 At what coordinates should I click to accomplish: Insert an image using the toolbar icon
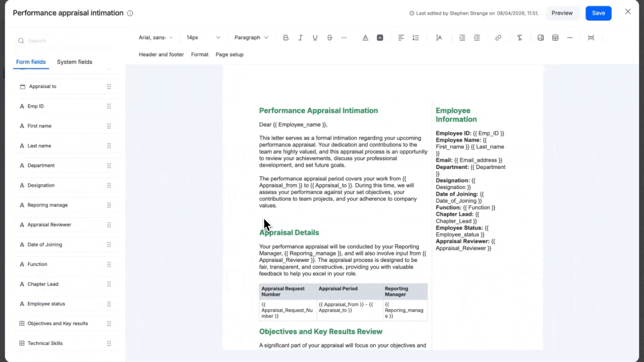point(540,38)
